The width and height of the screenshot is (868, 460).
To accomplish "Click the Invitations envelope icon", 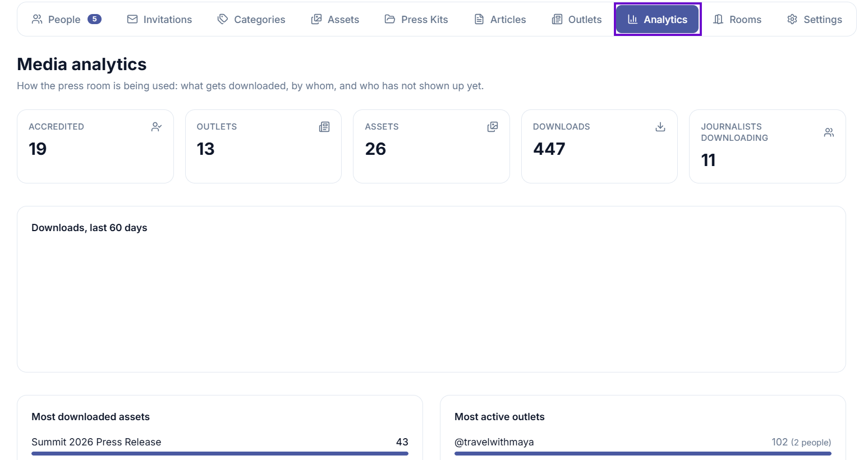I will [x=132, y=19].
